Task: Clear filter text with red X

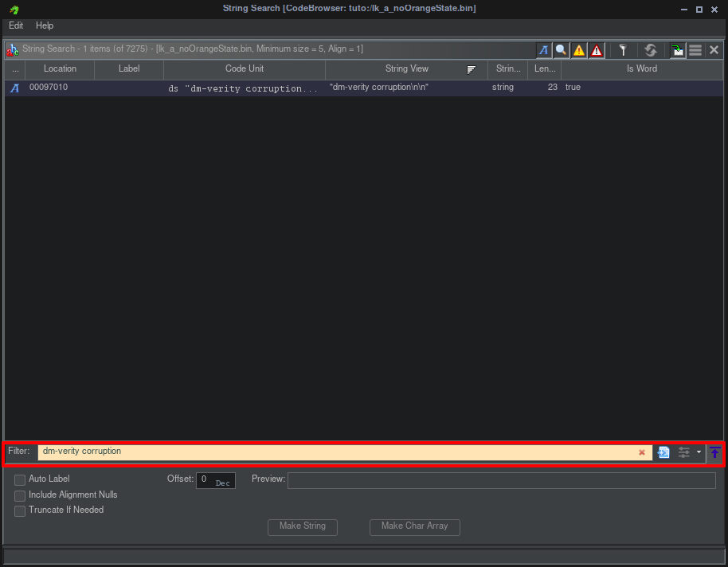Action: click(642, 452)
